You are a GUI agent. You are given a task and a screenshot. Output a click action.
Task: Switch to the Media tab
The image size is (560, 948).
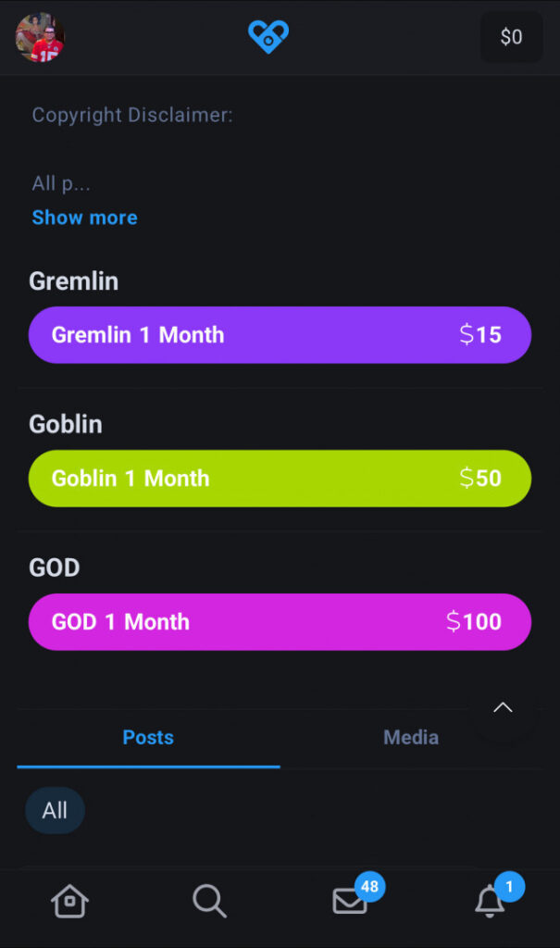[x=411, y=738]
